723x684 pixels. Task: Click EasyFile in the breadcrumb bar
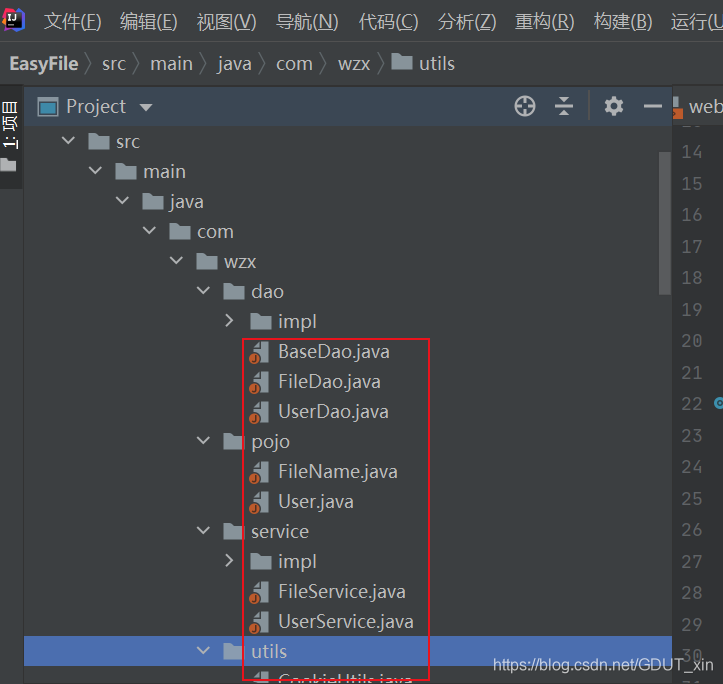pos(44,64)
